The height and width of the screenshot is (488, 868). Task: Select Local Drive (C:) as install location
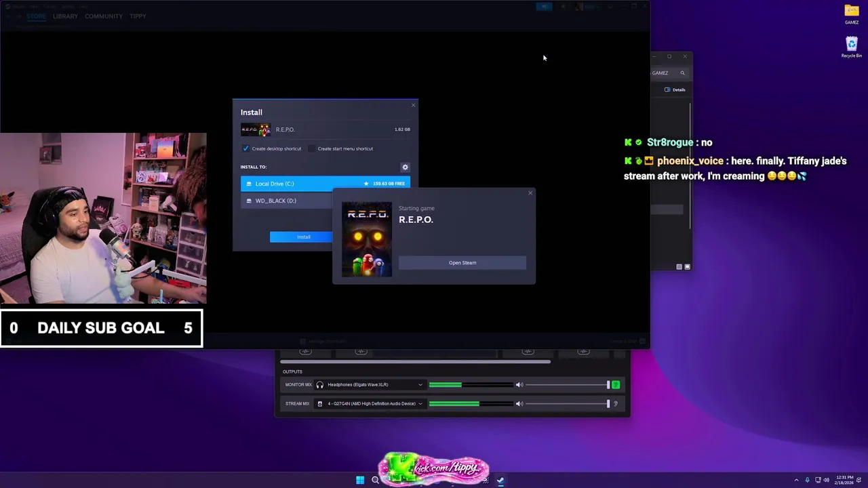tap(325, 184)
